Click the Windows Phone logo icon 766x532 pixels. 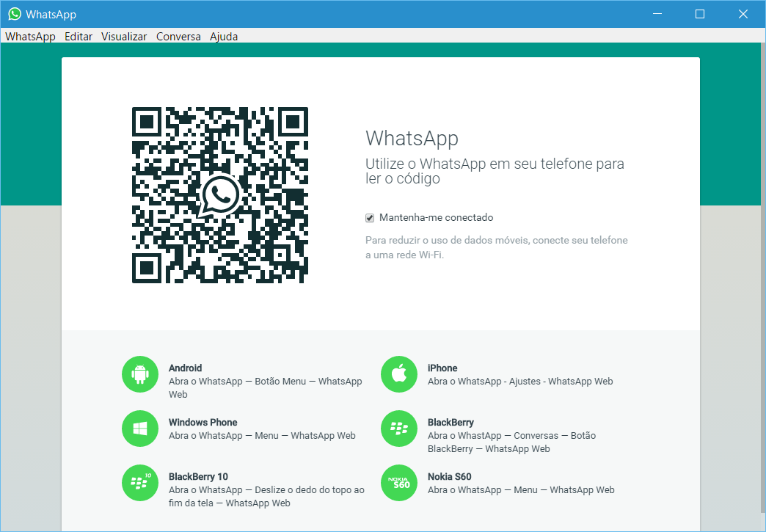pos(140,429)
